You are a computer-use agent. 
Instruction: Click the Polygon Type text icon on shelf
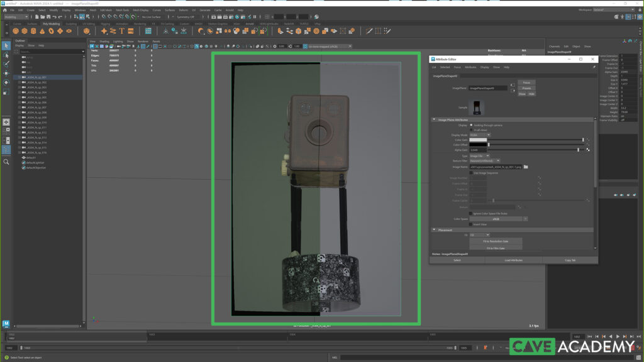121,31
